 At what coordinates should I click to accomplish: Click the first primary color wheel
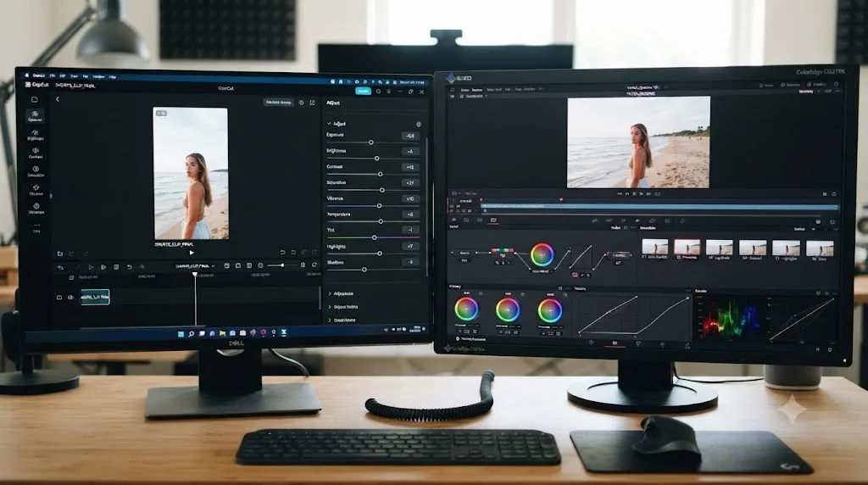coord(466,309)
